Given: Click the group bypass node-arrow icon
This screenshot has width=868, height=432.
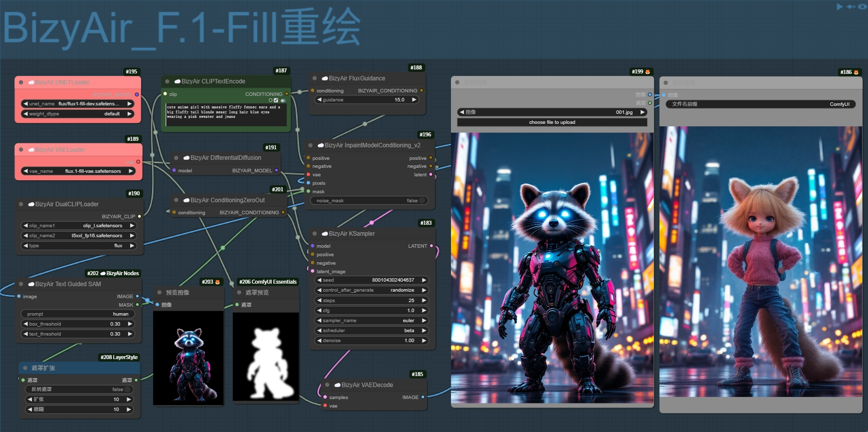Looking at the screenshot, I should tap(851, 6).
